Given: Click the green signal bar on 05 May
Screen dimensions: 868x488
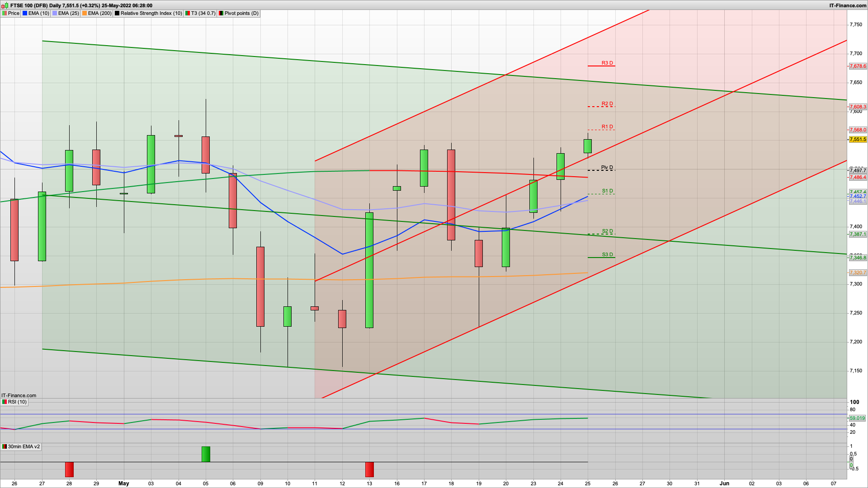Looking at the screenshot, I should coord(206,454).
